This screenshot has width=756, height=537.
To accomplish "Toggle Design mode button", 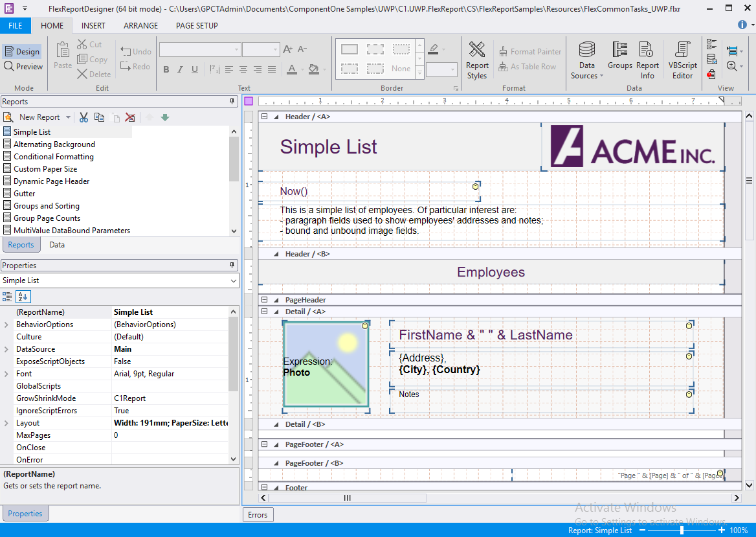I will 22,52.
